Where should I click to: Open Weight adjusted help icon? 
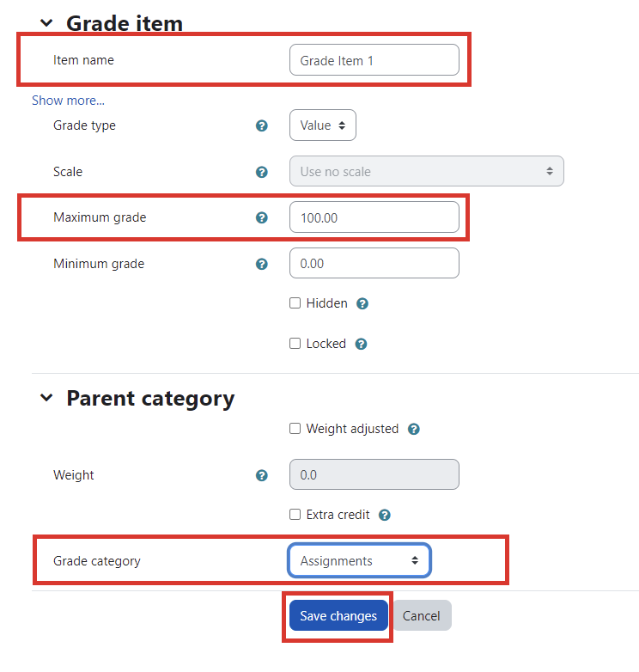pos(414,429)
